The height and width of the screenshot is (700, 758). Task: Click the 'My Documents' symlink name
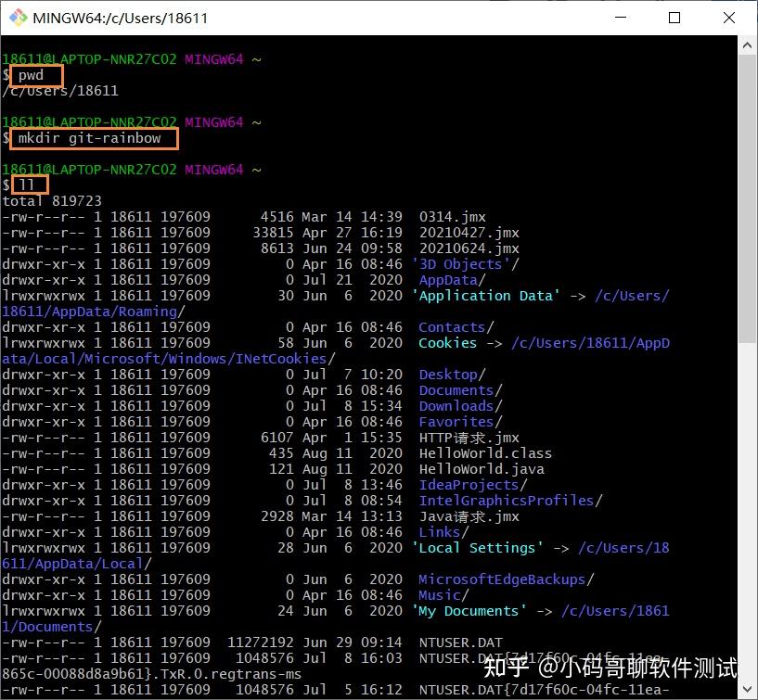click(469, 611)
